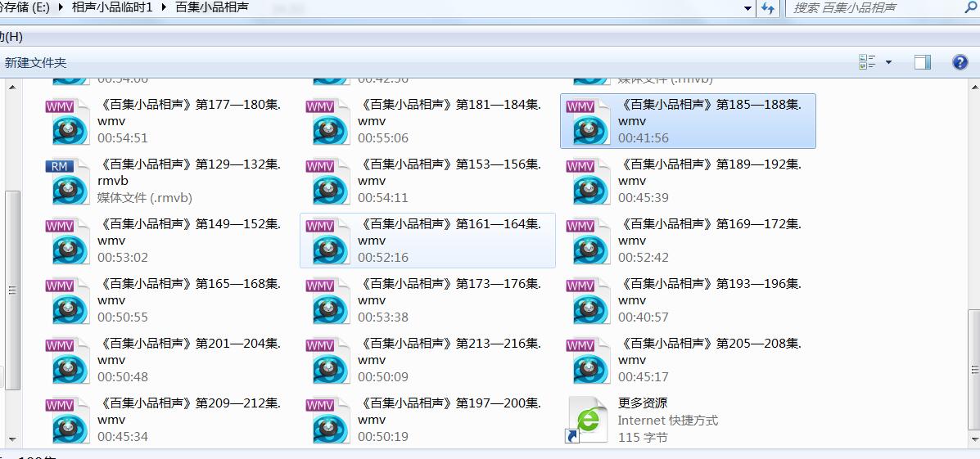Select file name 第173—176集.wmv

pyautogui.click(x=449, y=292)
